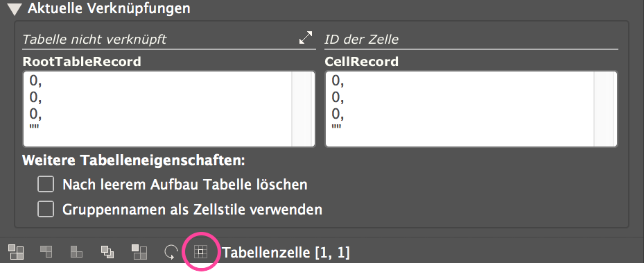Click the ID der Zelle label
Screen dimensions: 644x277
[x=361, y=40]
